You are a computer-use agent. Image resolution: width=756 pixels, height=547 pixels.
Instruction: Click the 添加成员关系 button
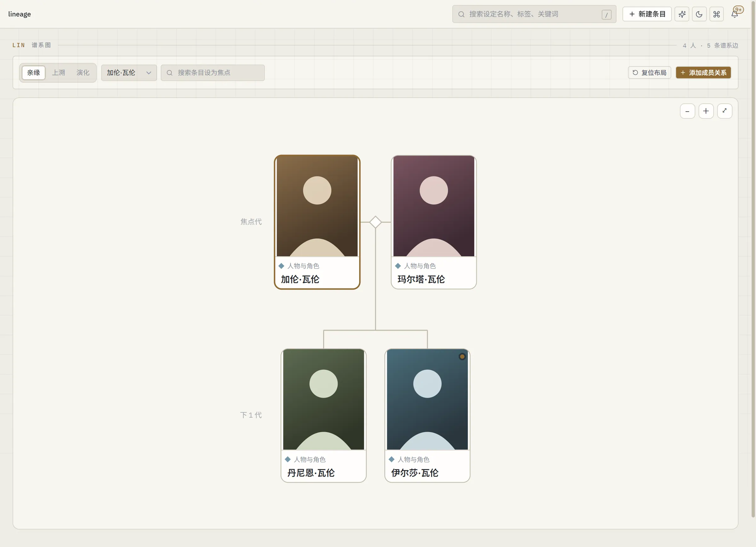[x=703, y=73]
